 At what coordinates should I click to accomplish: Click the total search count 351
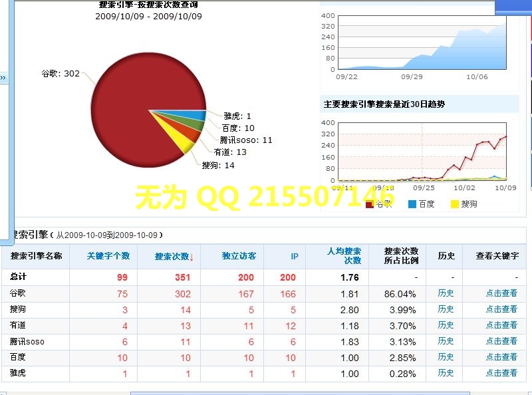click(x=182, y=277)
